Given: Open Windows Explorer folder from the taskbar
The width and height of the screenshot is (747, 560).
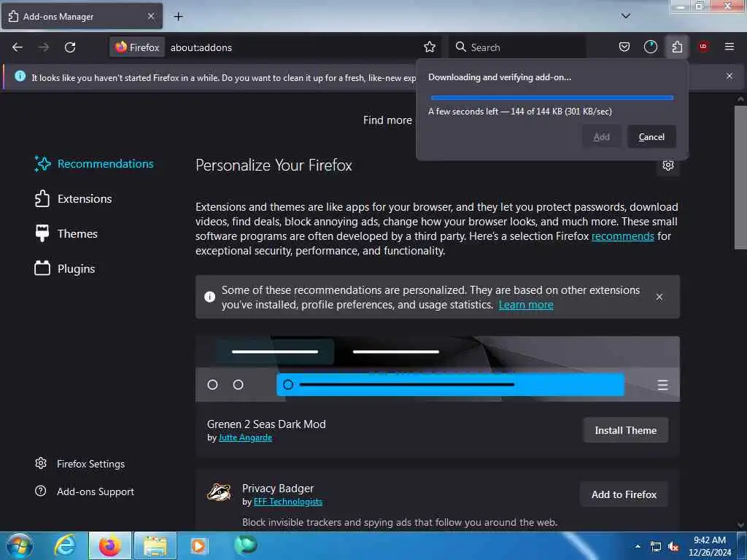Looking at the screenshot, I should coord(155,545).
